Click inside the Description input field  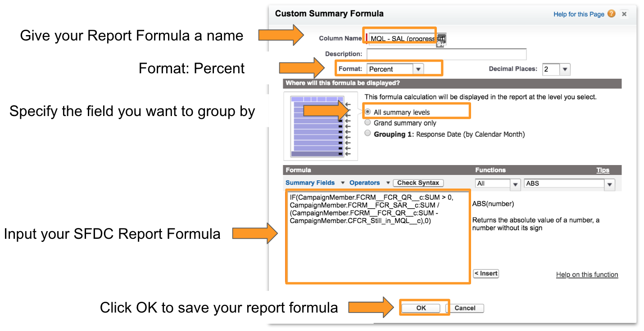[x=446, y=54]
